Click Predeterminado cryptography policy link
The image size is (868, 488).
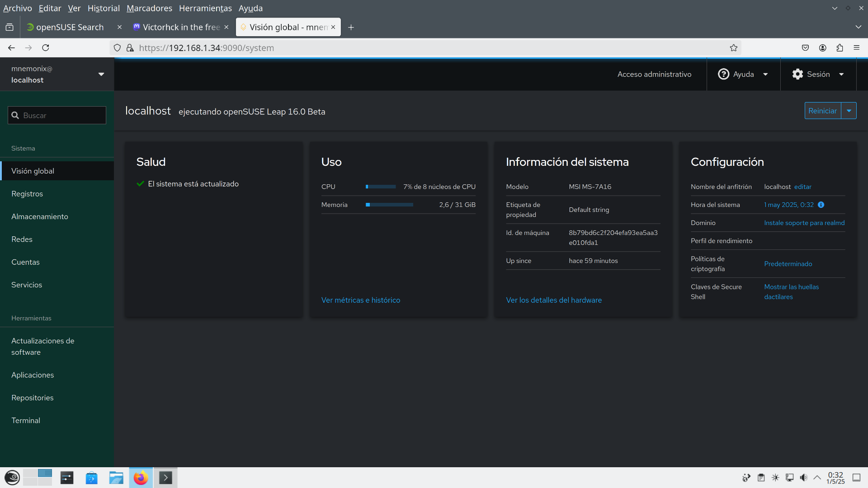click(788, 264)
